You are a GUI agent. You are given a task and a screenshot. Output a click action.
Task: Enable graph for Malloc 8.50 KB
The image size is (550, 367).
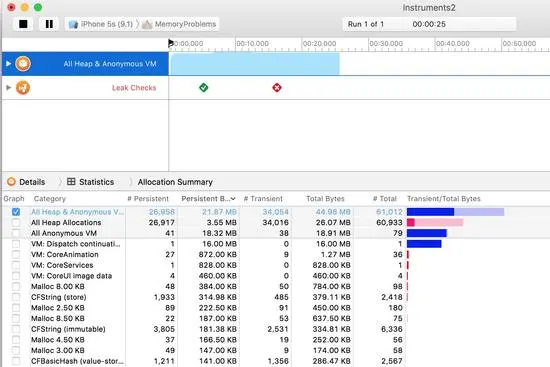[16, 318]
